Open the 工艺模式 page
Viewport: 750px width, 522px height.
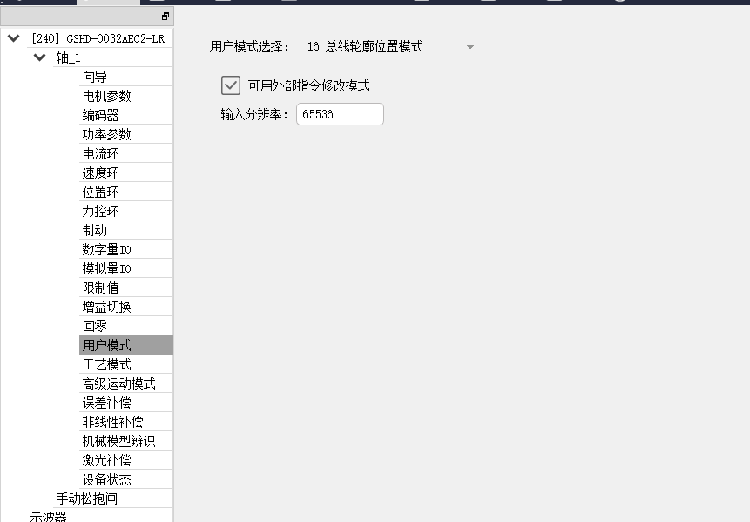[x=106, y=364]
